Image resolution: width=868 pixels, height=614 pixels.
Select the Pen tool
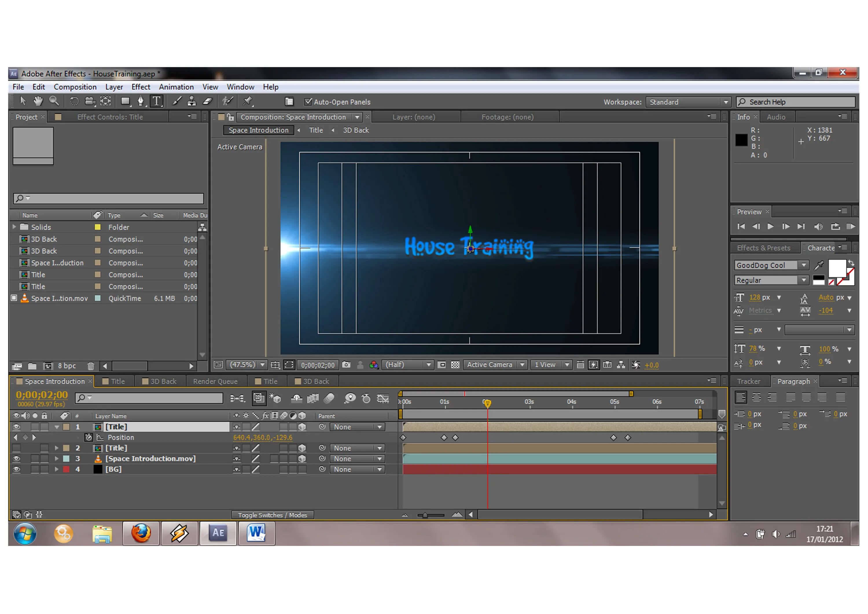click(x=141, y=101)
